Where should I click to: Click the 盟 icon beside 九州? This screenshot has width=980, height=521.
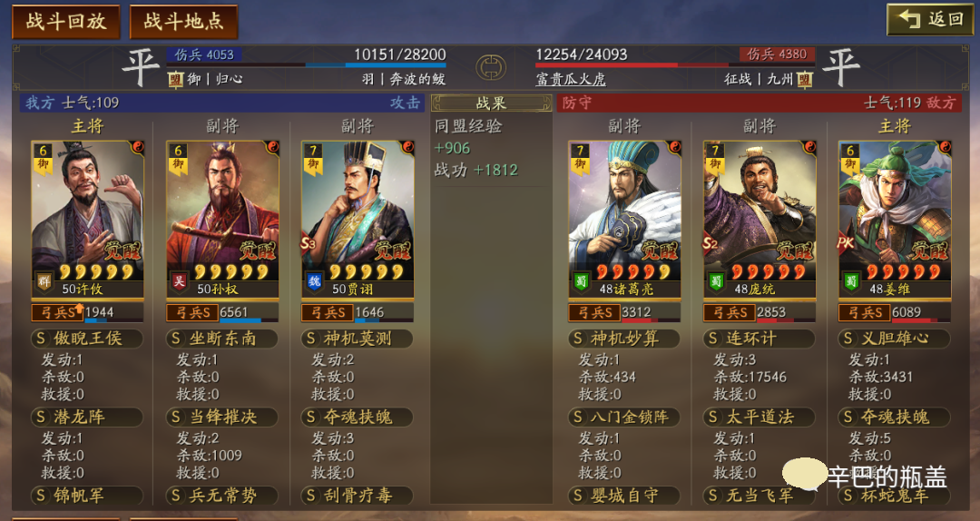pos(804,80)
